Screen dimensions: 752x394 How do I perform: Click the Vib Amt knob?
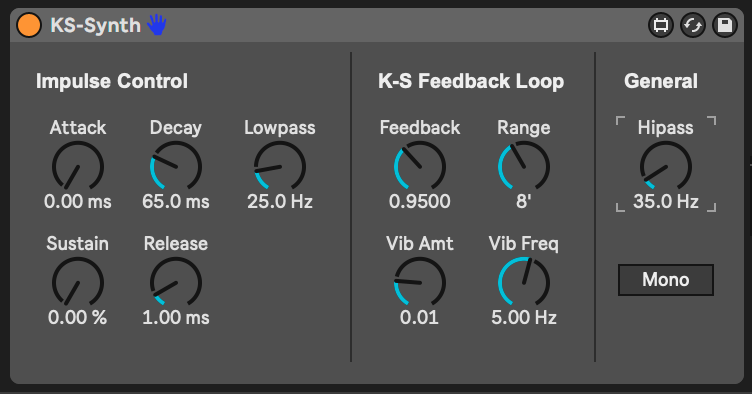coord(420,282)
